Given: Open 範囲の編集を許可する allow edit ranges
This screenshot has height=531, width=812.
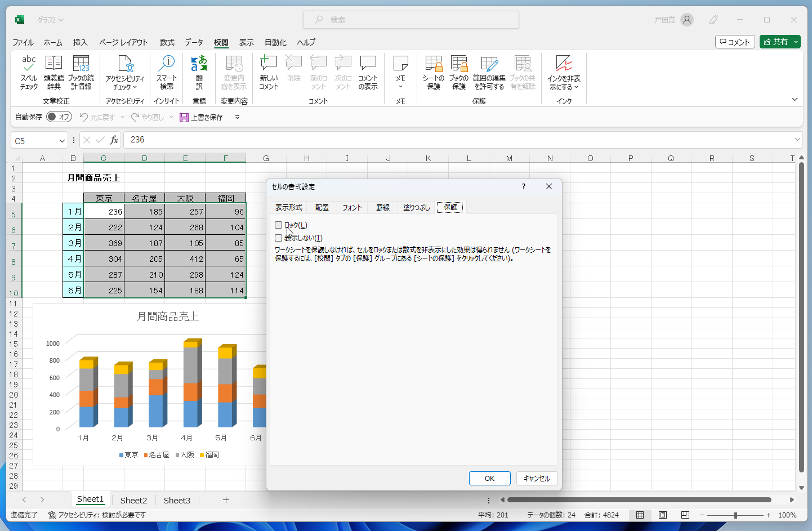Looking at the screenshot, I should [489, 73].
